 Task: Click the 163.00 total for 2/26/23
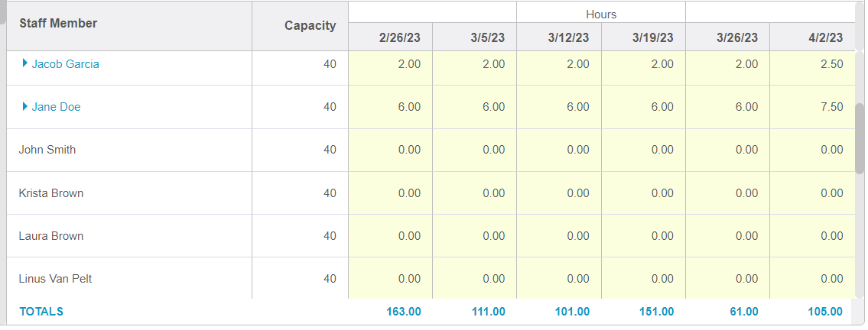[x=403, y=312]
